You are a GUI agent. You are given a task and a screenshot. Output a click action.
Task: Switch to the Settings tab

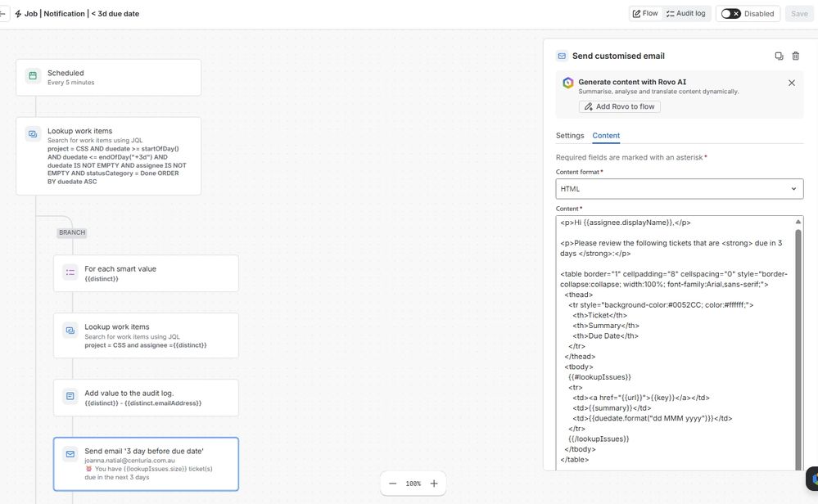tap(570, 136)
